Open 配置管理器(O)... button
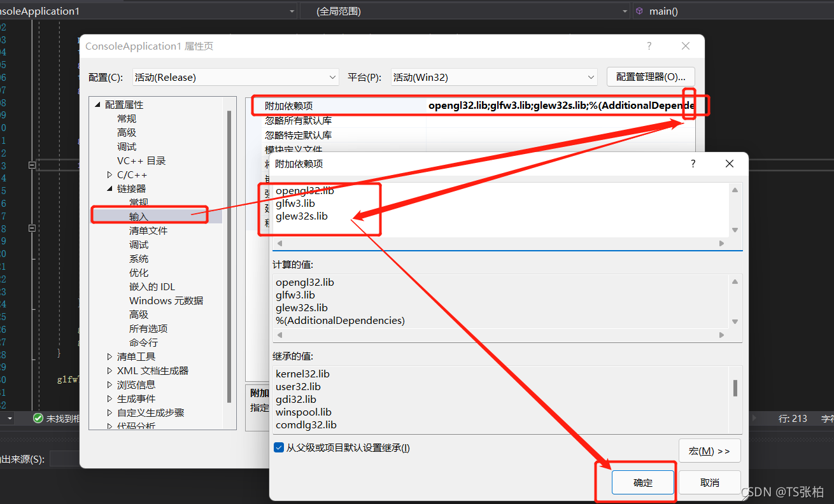834x504 pixels. click(651, 77)
